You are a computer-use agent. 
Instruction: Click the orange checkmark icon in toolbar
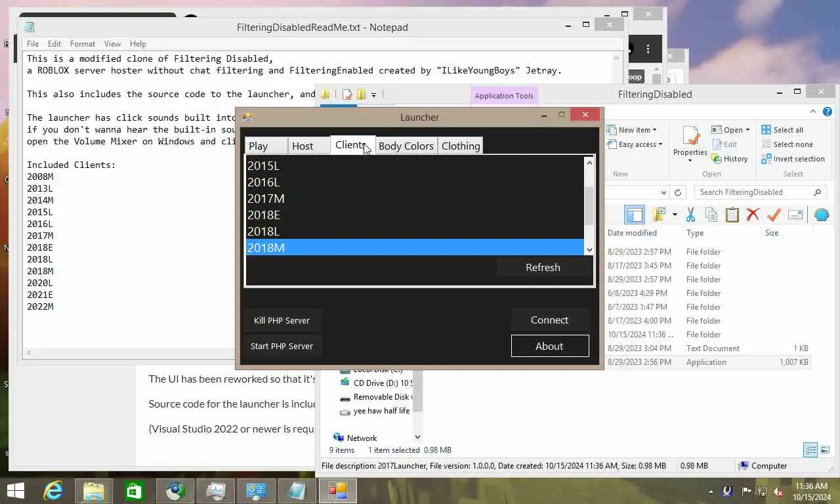[774, 215]
